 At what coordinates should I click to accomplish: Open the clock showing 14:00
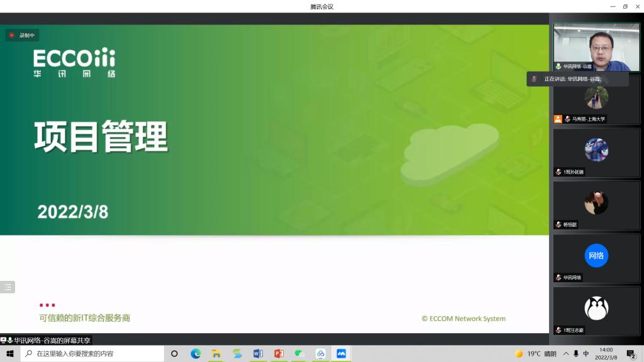(x=606, y=354)
